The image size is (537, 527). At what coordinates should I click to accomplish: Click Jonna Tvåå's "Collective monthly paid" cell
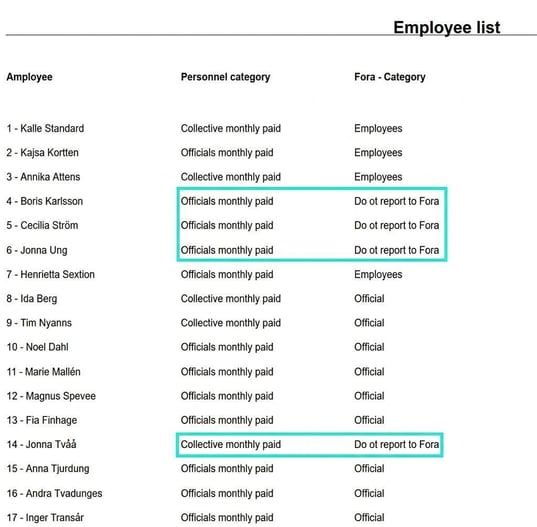231,444
